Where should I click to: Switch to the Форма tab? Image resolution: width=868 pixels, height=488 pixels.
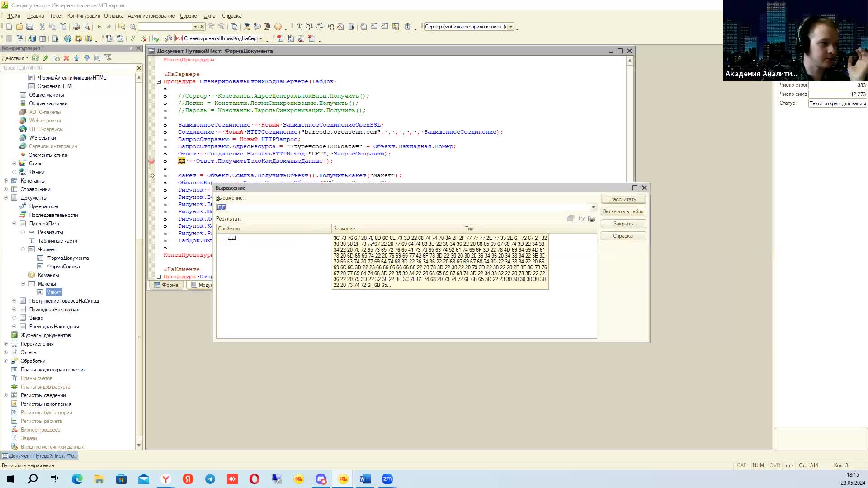[x=167, y=285]
